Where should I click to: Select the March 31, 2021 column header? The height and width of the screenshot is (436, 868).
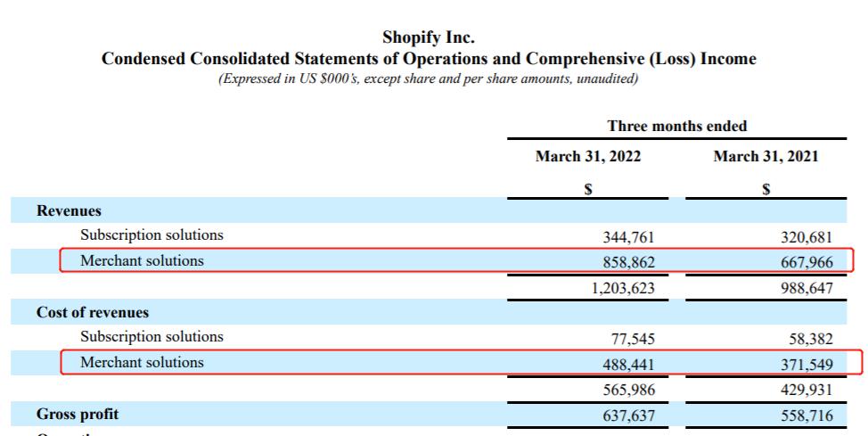pos(766,157)
